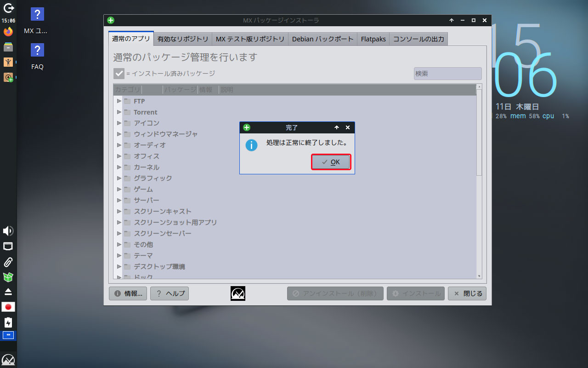Switch to 通常のアプリ tab

coord(131,39)
